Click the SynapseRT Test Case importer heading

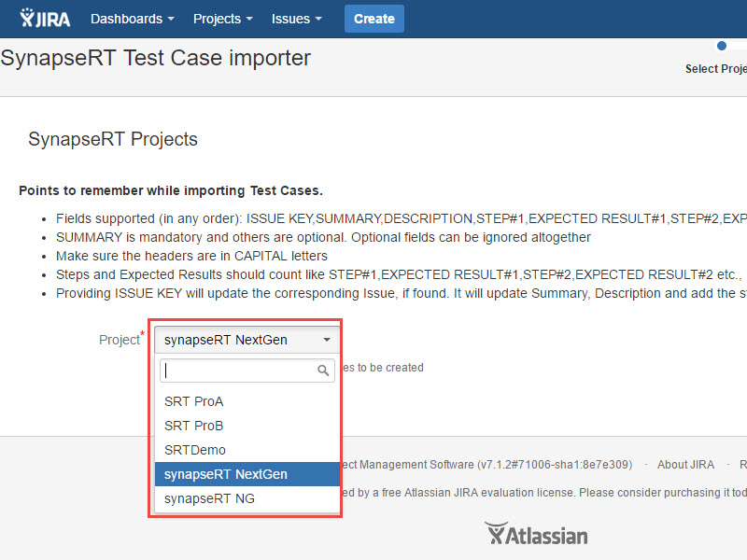point(156,58)
